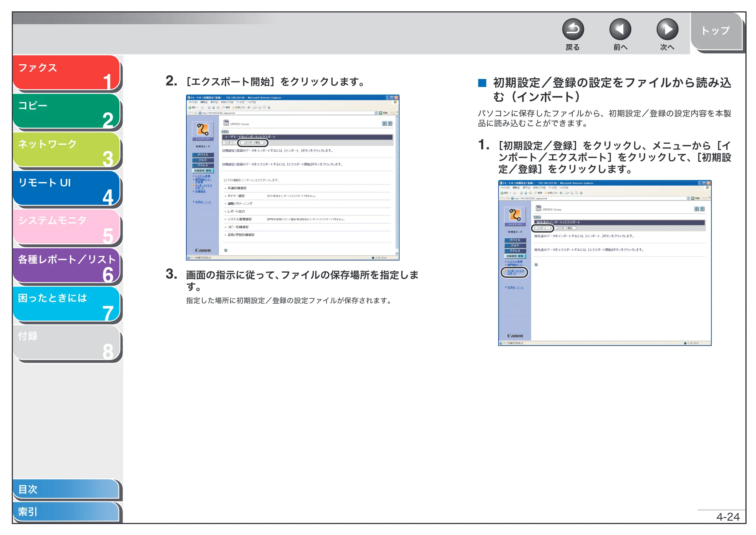Click 共通仕様設定 row in left screenshot
Screen dimensions: 756x535
(308, 188)
